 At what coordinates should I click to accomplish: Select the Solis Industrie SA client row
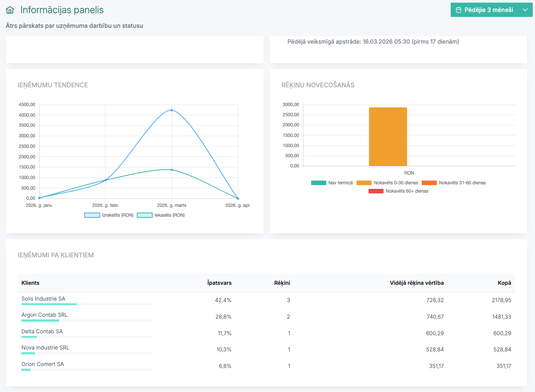pos(43,299)
